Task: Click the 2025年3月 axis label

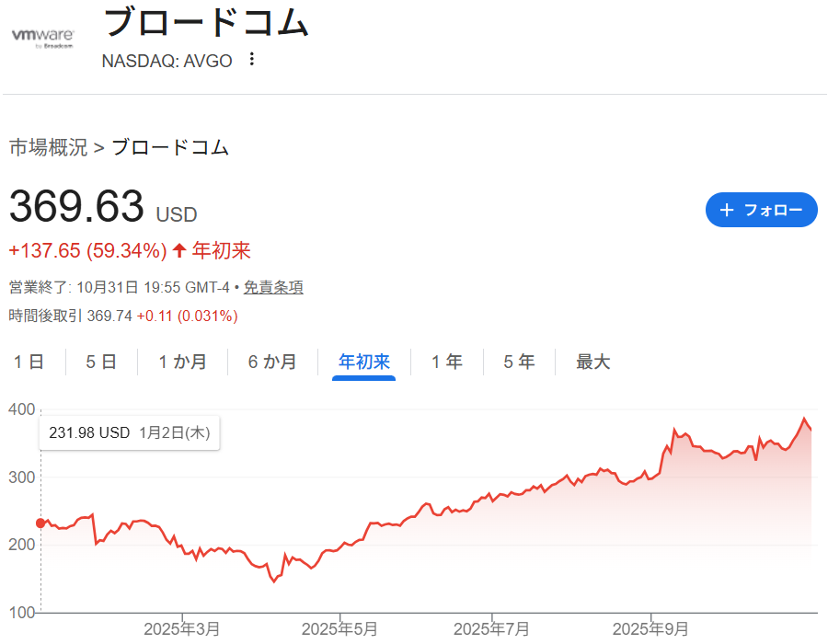Action: pyautogui.click(x=182, y=628)
